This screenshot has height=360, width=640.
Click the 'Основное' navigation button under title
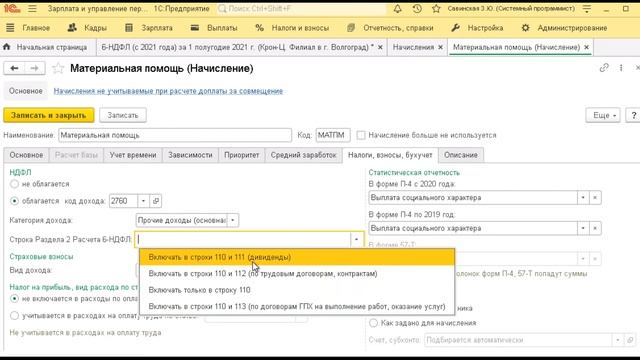[26, 91]
